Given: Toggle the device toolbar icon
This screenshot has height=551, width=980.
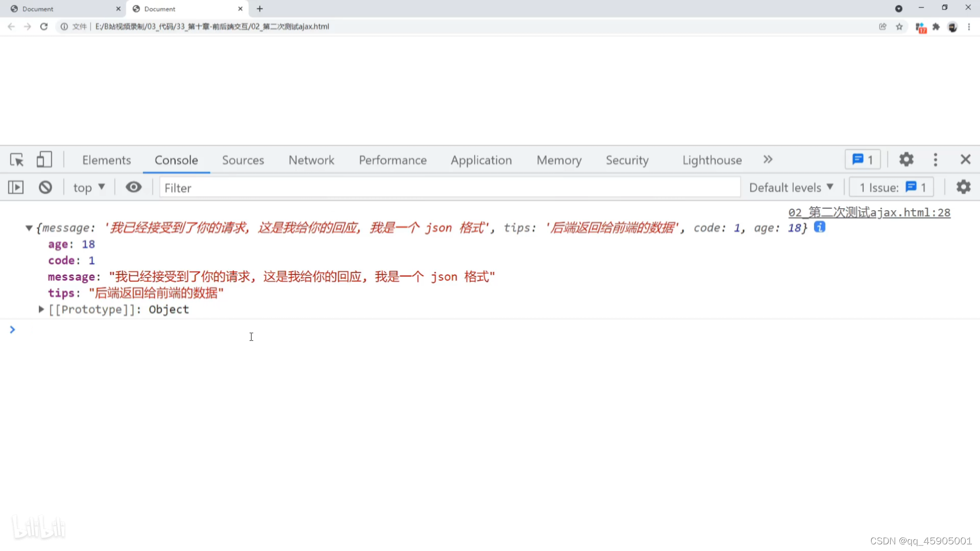Looking at the screenshot, I should point(44,160).
